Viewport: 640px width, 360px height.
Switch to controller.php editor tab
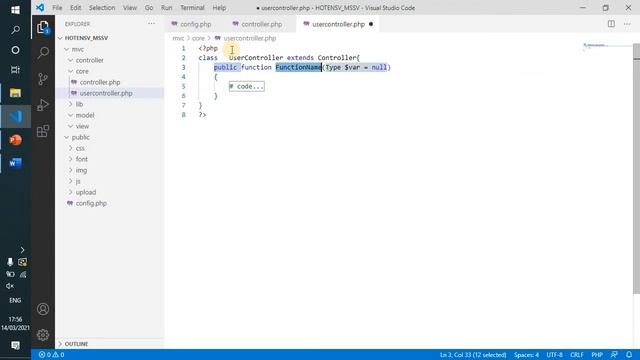pos(262,24)
